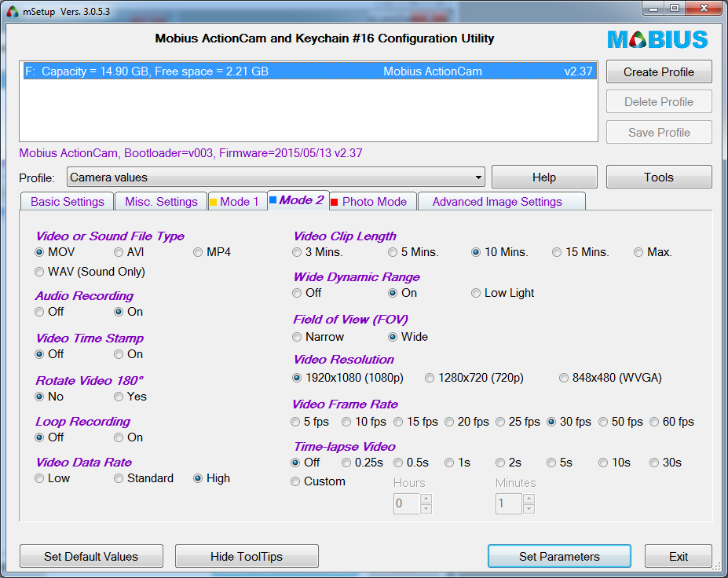Set Time-lapse Video to 5s
Viewport: 728px width, 578px height.
coord(560,463)
